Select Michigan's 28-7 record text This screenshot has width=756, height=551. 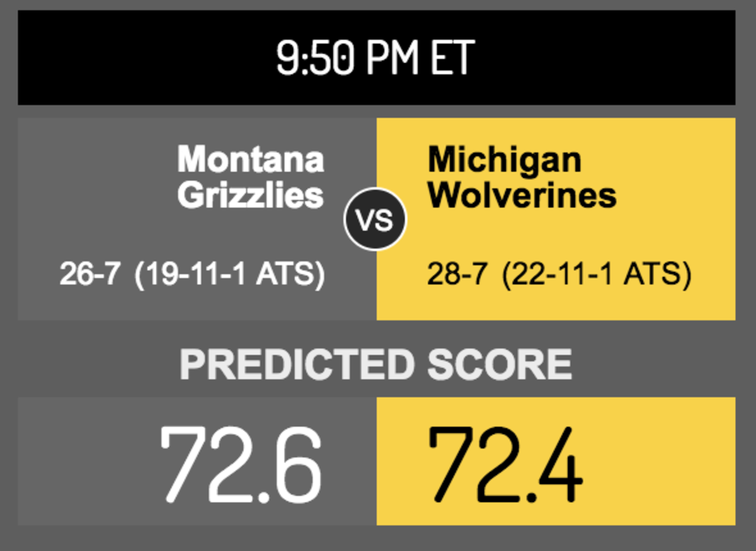click(x=457, y=275)
